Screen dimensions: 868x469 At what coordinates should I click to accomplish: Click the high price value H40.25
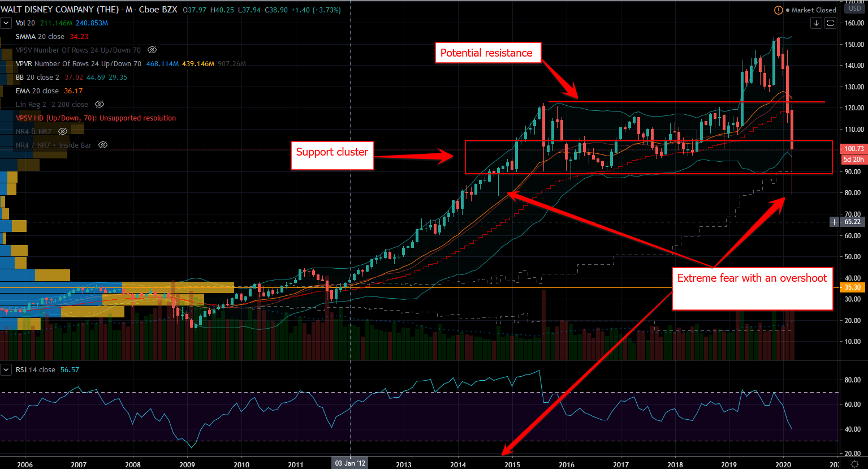(x=222, y=10)
